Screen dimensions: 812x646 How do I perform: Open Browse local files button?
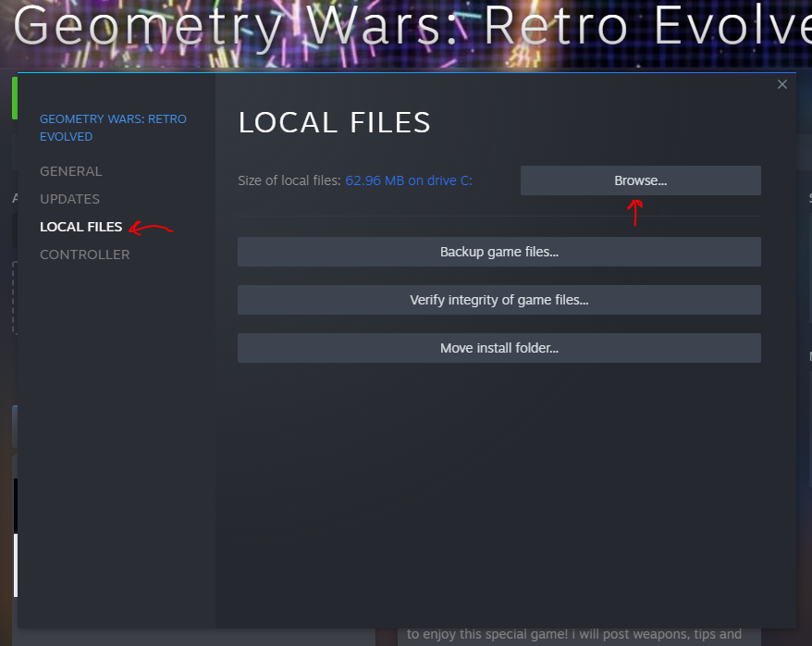pos(640,180)
